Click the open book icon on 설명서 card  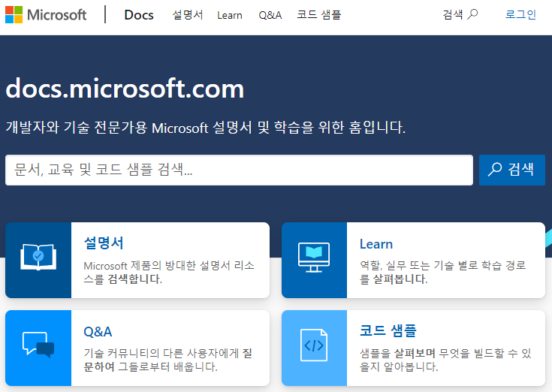(x=38, y=258)
